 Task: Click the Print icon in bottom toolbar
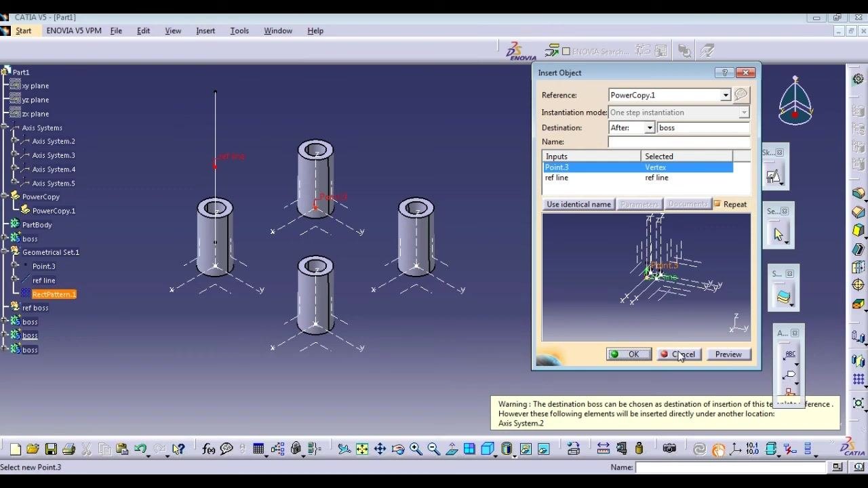68,449
